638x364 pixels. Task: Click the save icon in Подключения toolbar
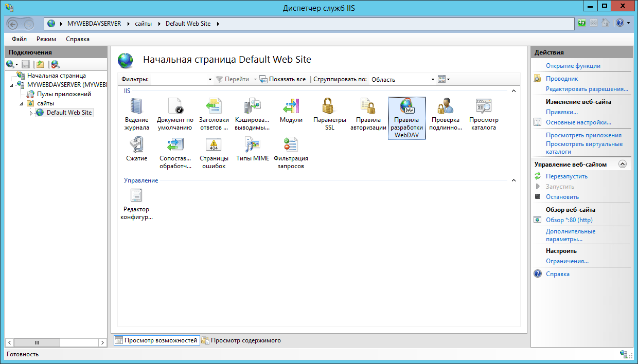[26, 64]
